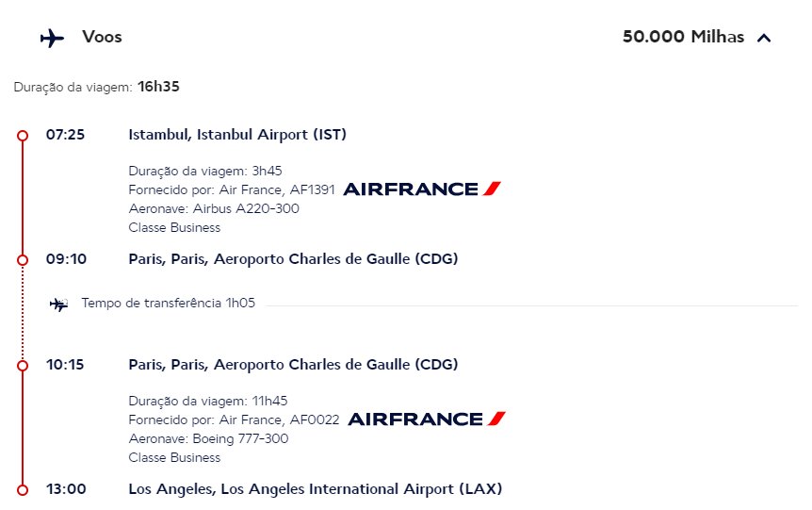Click the AF1391 flight number text

312,190
